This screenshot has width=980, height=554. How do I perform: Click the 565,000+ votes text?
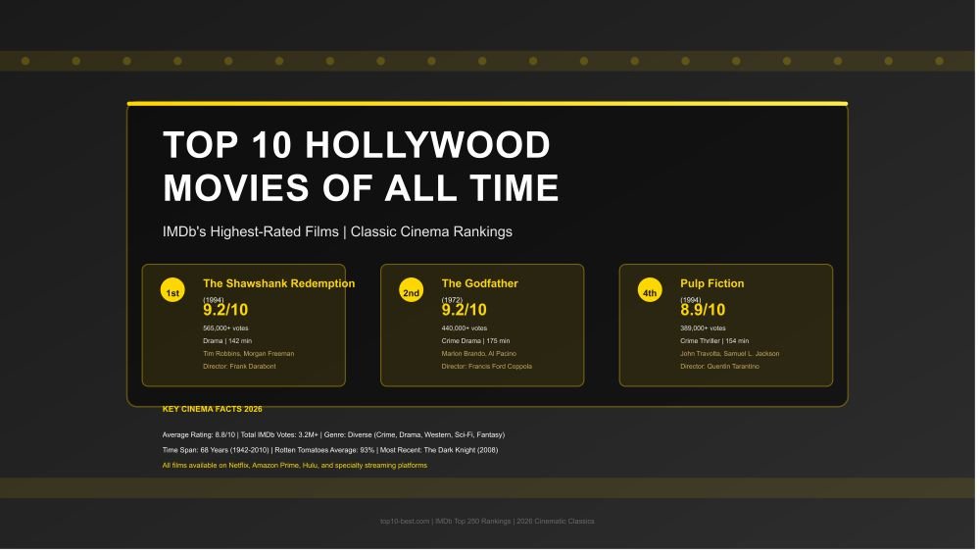(226, 329)
